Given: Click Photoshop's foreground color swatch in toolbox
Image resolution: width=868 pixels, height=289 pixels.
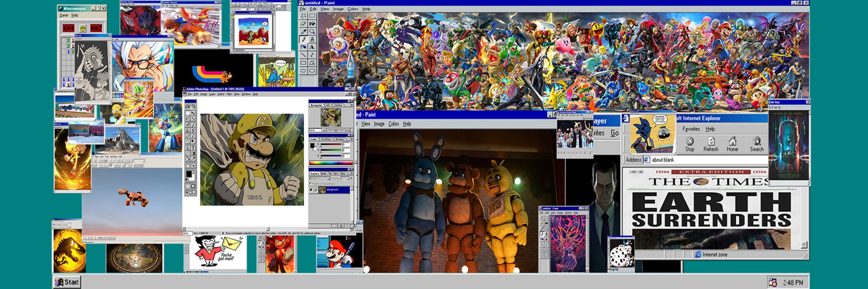Looking at the screenshot, I should click(189, 174).
